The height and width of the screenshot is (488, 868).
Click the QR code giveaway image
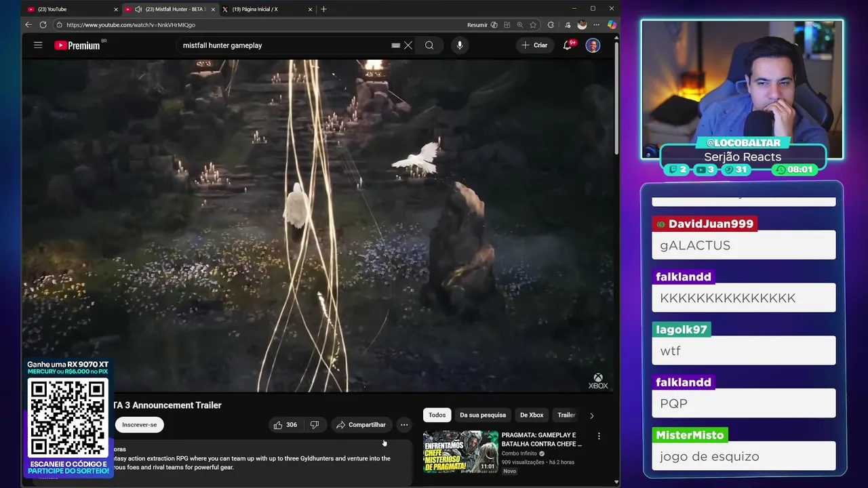68,418
